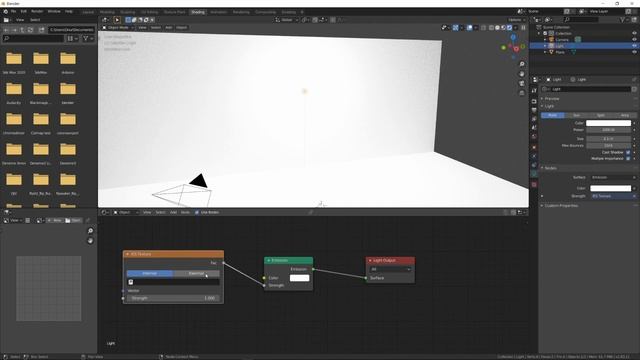Click the file browser search field
Image resolution: width=640 pixels, height=360 pixels.
[x=33, y=38]
